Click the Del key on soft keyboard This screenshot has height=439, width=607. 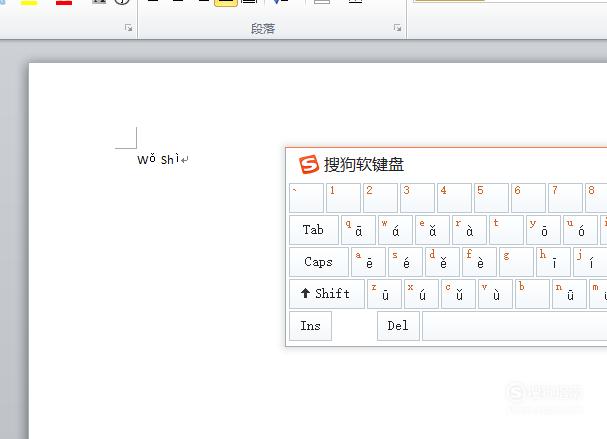(x=398, y=326)
